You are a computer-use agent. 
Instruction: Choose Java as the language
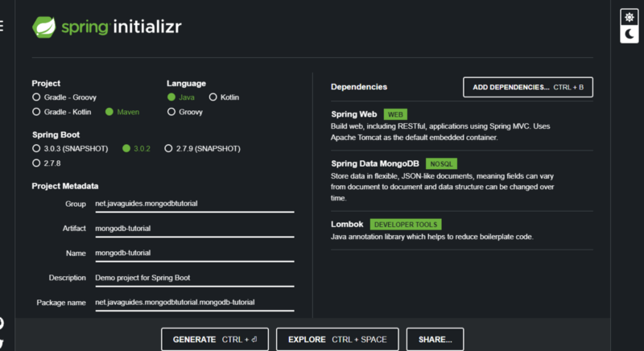tap(181, 97)
